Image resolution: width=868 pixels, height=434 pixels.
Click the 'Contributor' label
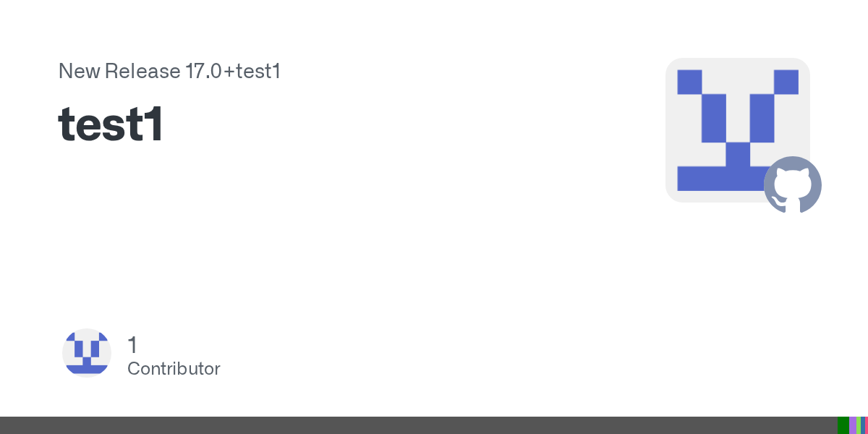[174, 369]
